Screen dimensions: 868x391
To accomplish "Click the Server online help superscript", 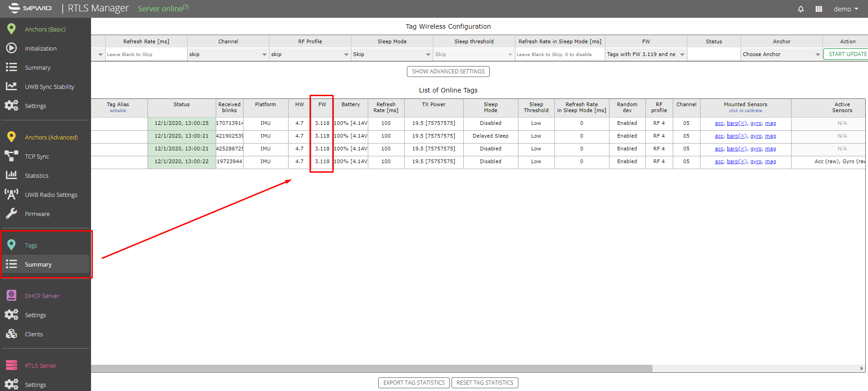I will (x=186, y=6).
